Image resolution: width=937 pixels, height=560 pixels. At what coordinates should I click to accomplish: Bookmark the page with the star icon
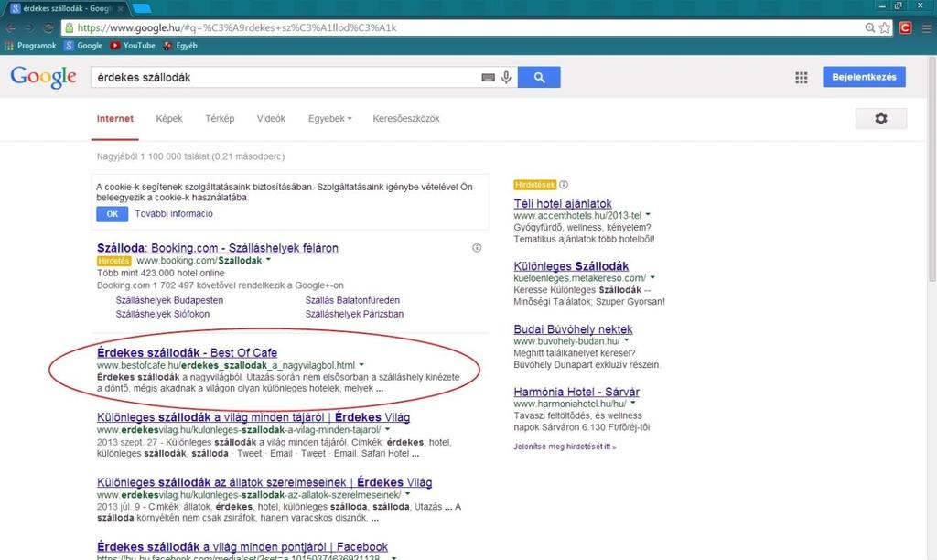[885, 27]
